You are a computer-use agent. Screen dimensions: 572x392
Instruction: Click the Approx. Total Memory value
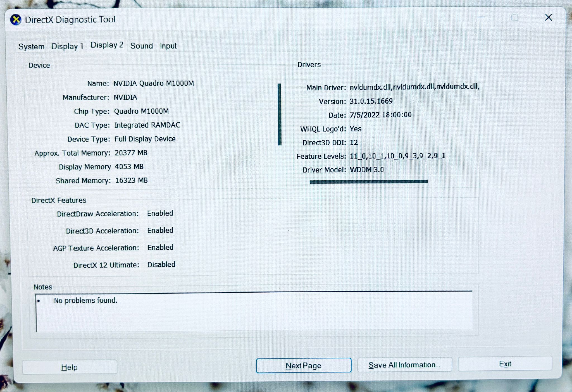point(131,153)
